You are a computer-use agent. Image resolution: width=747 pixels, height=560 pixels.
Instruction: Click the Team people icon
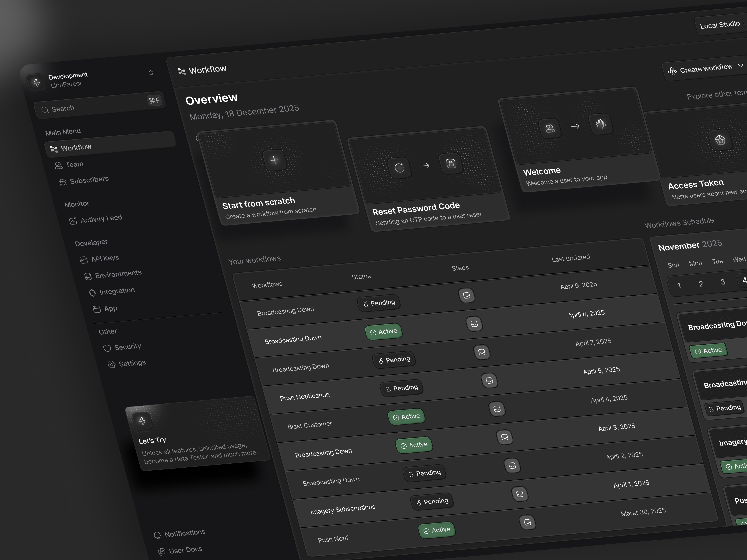59,165
